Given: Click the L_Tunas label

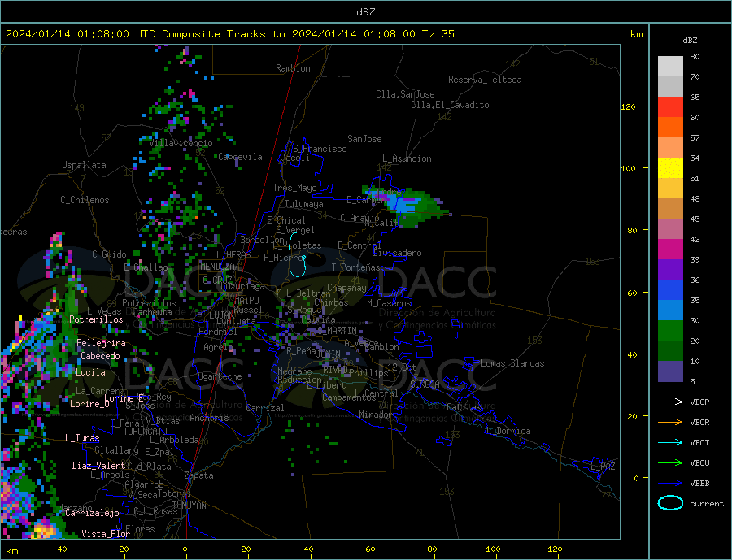Looking at the screenshot, I should pyautogui.click(x=82, y=438).
